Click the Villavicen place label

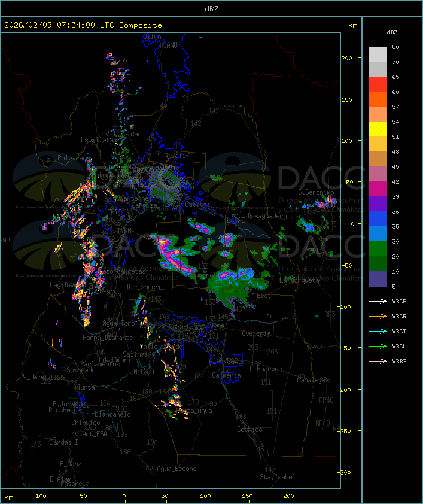pyautogui.click(x=123, y=134)
